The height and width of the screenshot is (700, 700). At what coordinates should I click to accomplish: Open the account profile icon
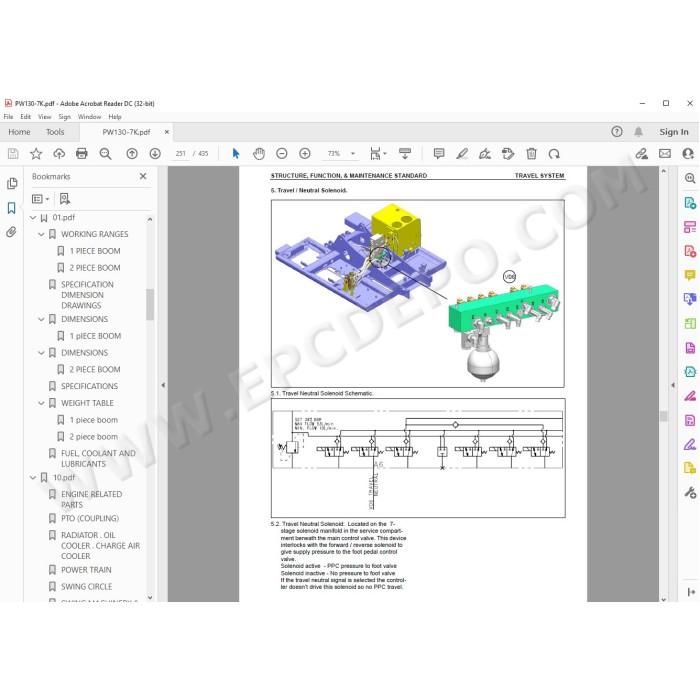[x=688, y=154]
